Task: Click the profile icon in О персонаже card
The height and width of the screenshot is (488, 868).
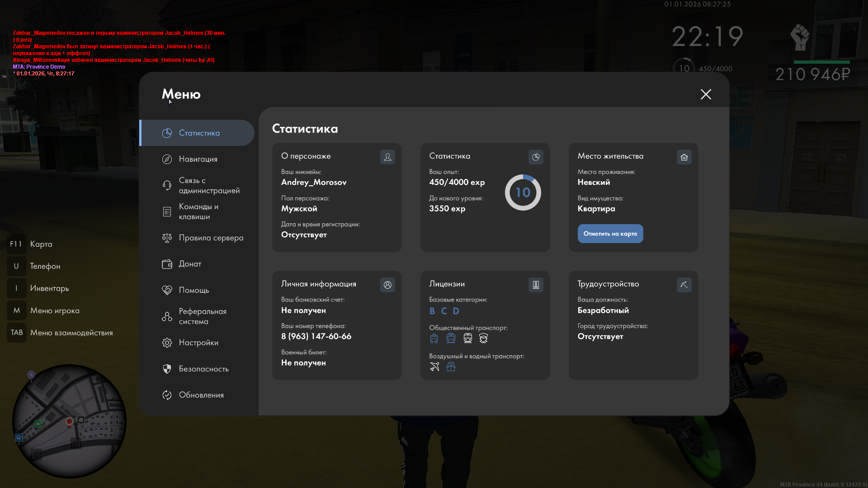Action: (387, 157)
